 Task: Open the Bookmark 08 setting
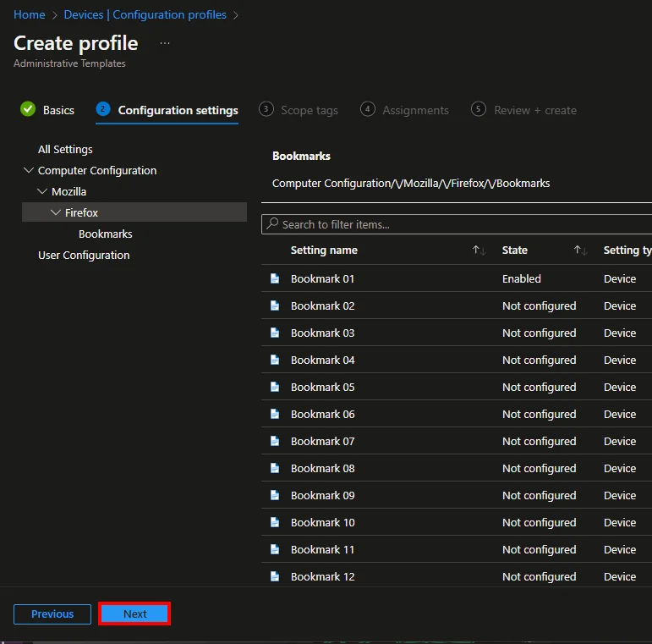323,468
